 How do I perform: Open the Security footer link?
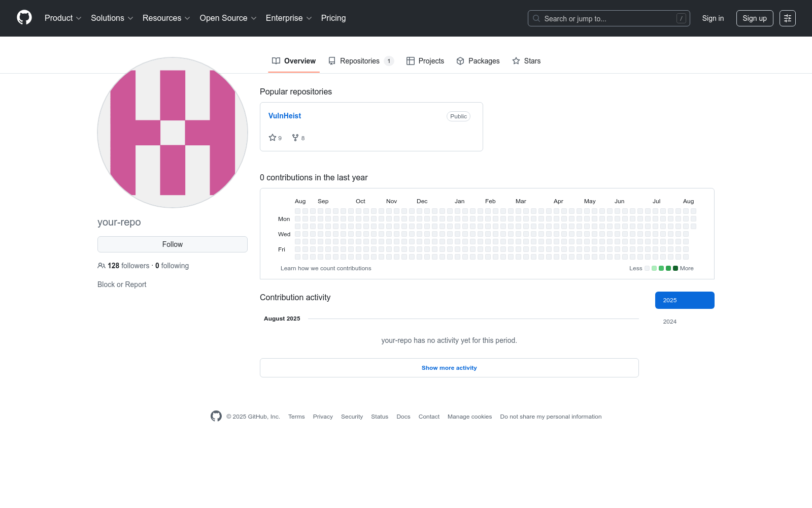coord(352,417)
